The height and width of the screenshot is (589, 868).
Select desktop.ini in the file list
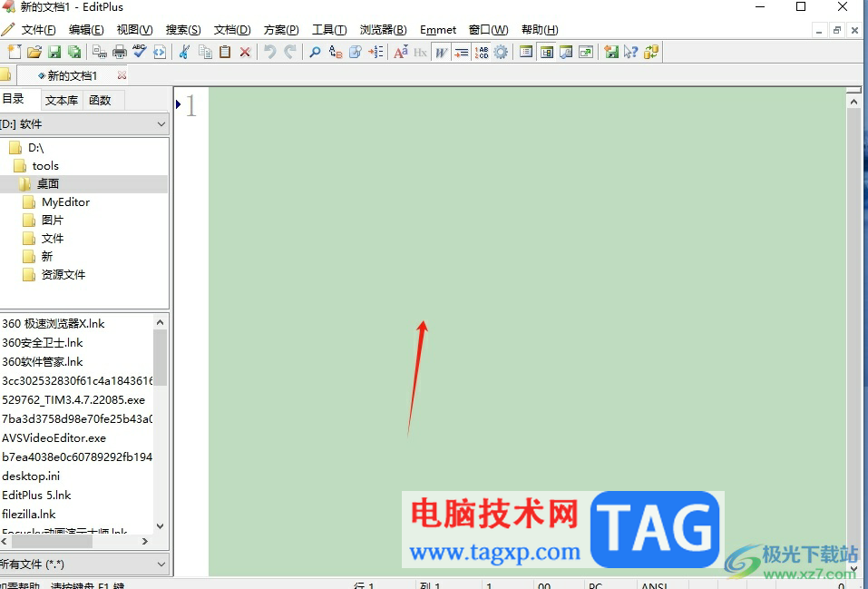pyautogui.click(x=31, y=476)
